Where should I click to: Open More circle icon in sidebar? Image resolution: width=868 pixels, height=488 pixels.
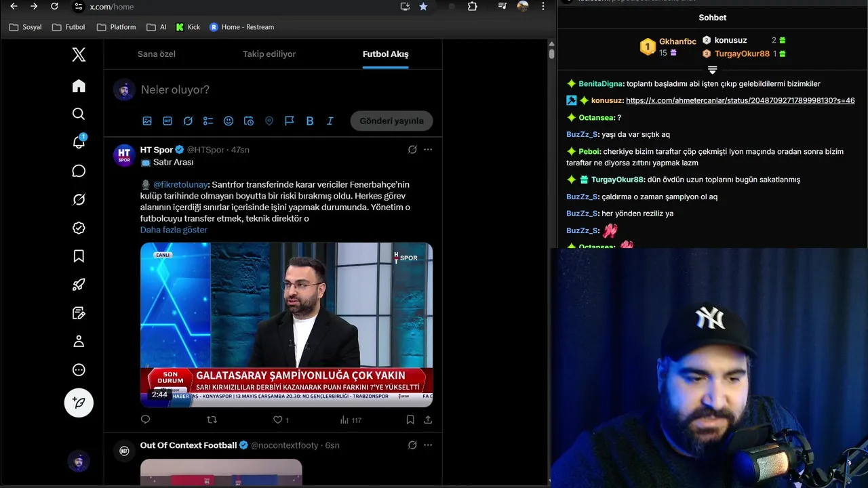[79, 370]
